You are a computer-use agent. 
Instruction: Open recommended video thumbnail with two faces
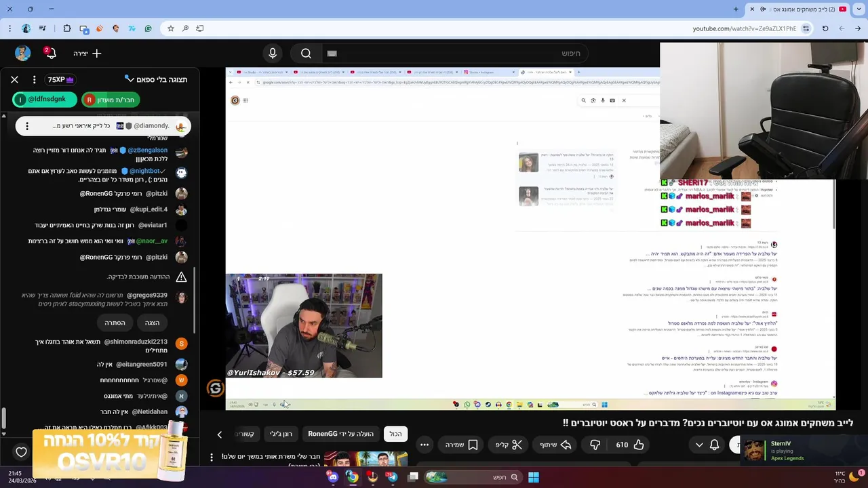(x=366, y=460)
